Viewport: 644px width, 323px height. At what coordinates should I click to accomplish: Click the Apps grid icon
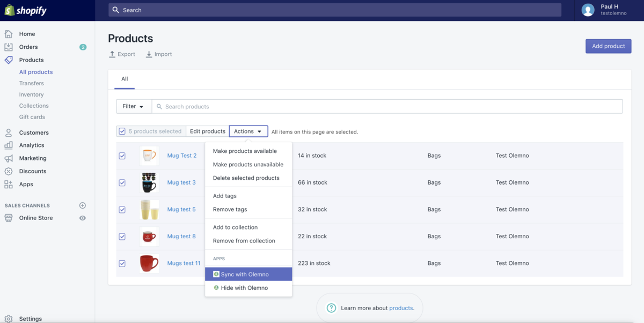pyautogui.click(x=9, y=184)
